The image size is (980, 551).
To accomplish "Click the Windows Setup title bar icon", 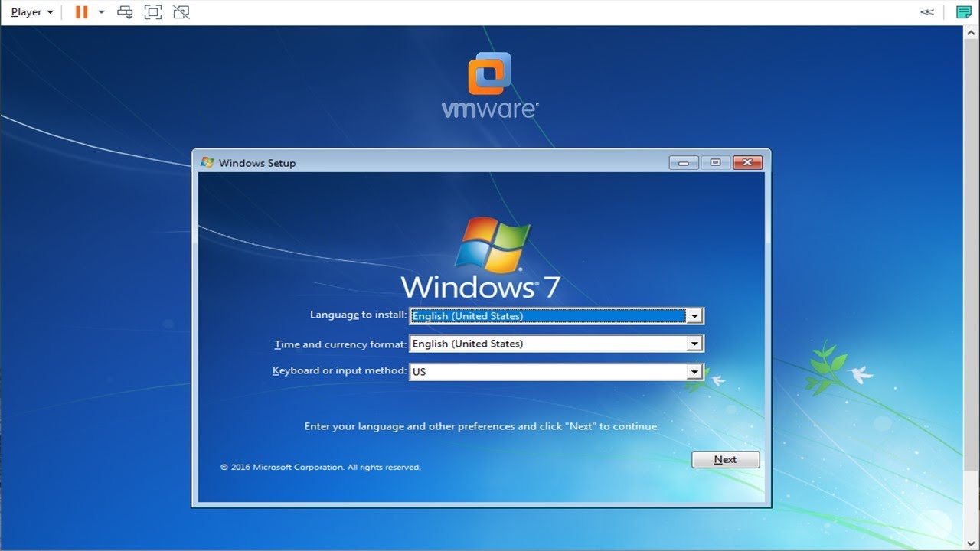I will [x=207, y=162].
